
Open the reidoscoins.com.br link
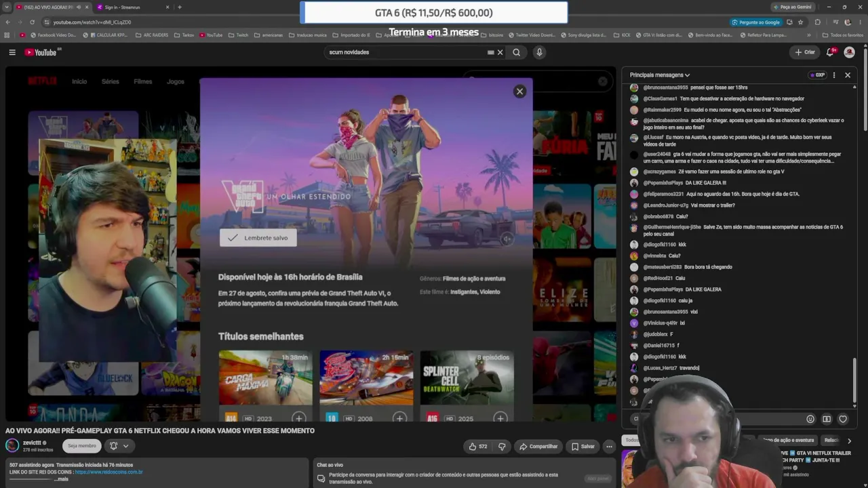[x=108, y=472]
